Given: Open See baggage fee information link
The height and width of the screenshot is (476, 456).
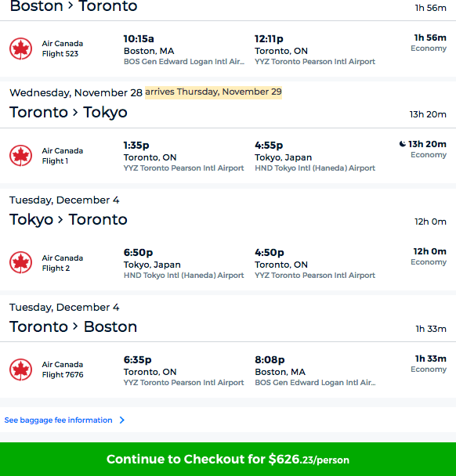Looking at the screenshot, I should coord(58,420).
